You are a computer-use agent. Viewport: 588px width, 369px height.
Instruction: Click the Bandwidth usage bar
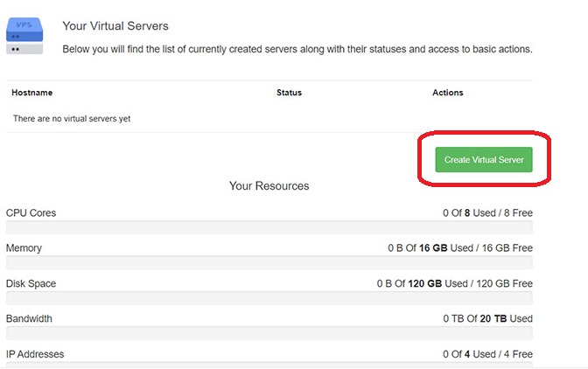click(269, 333)
